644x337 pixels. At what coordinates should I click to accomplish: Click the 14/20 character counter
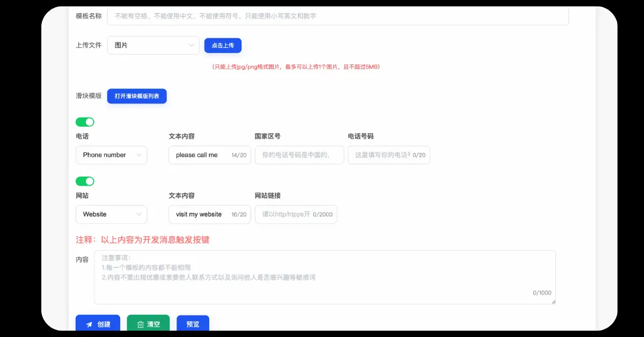pyautogui.click(x=239, y=155)
